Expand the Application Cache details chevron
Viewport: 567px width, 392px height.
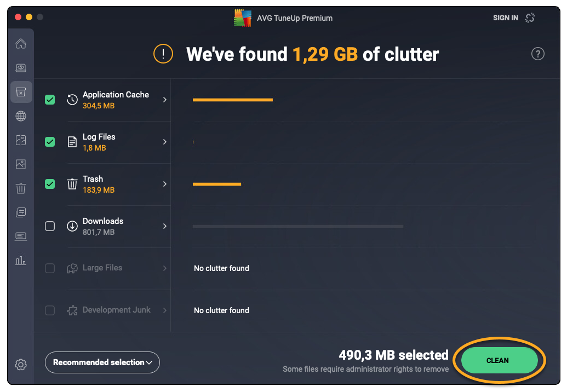point(164,100)
